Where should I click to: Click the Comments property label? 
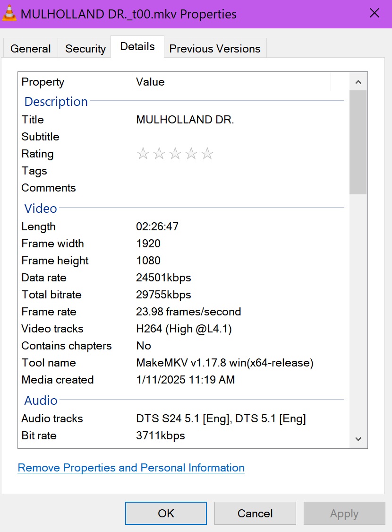click(49, 188)
